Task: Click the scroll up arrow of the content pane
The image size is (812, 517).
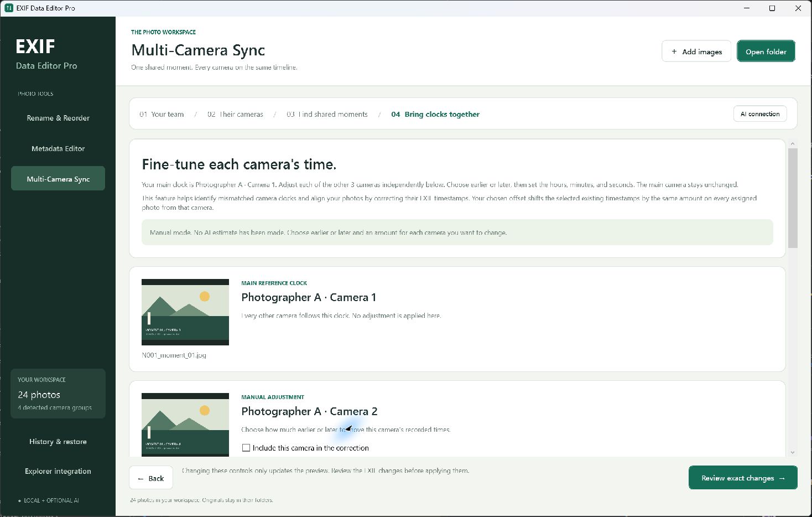Action: tap(793, 144)
